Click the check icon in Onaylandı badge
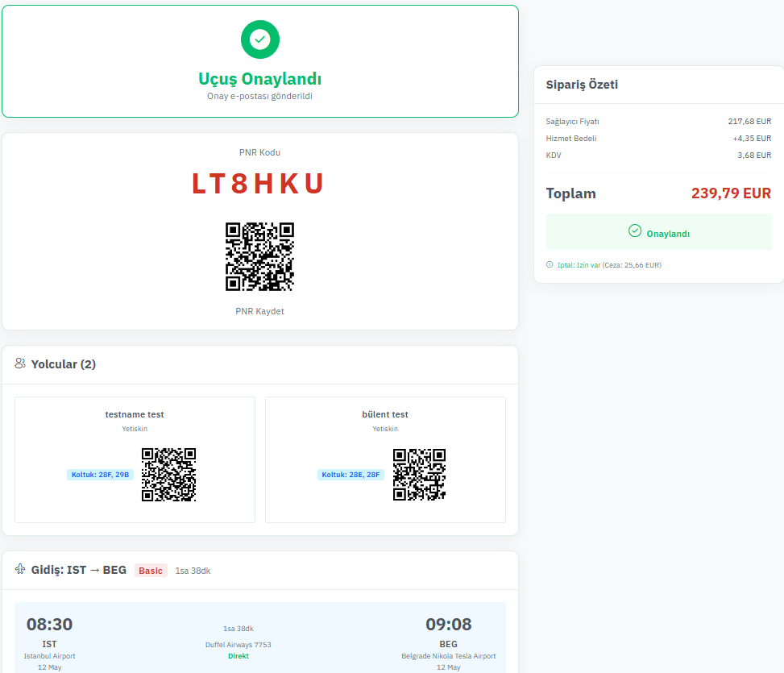The height and width of the screenshot is (673, 784). [635, 231]
